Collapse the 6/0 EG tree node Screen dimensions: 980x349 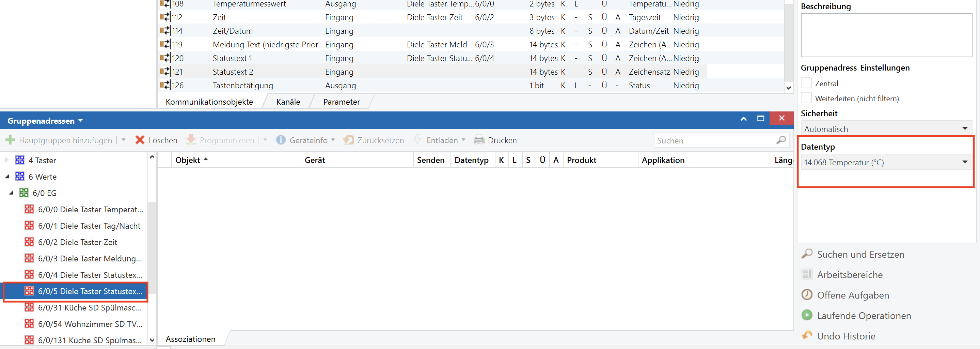click(x=11, y=193)
